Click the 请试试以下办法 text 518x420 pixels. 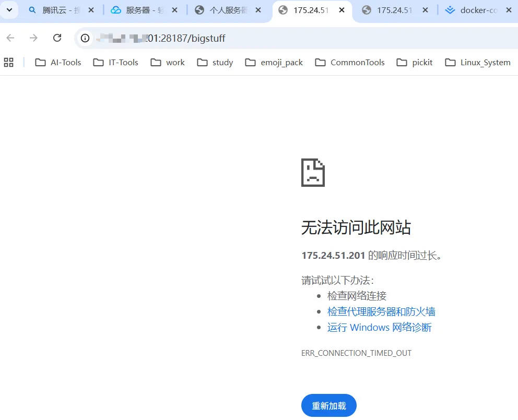337,280
